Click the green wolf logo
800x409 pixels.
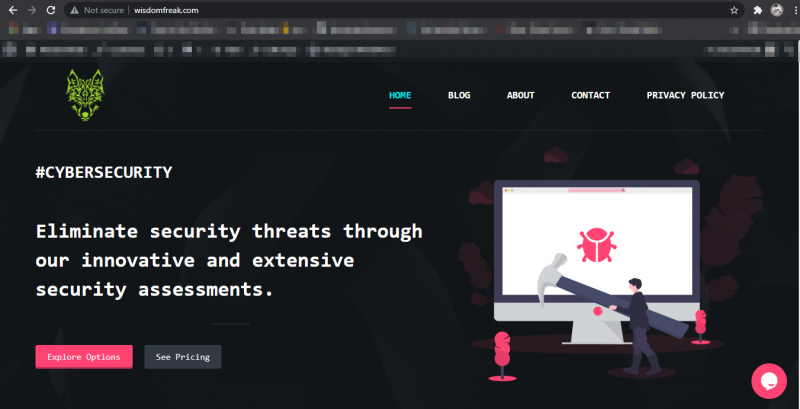click(85, 96)
